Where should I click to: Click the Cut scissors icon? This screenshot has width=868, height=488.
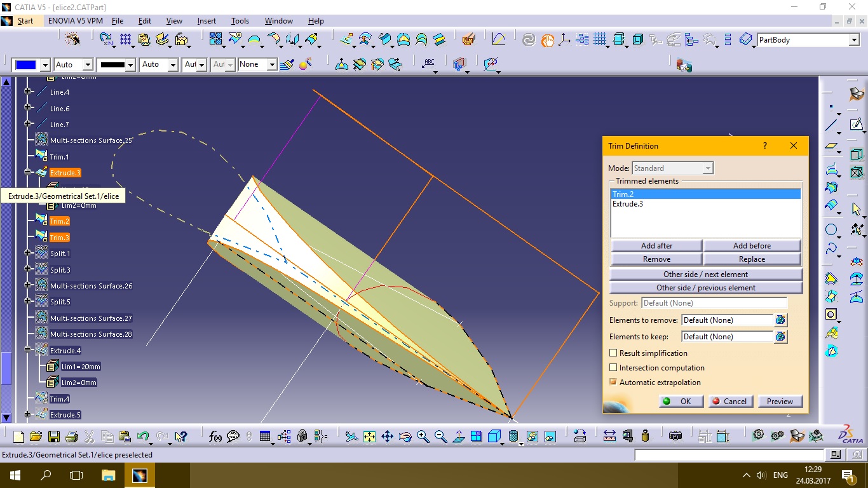[89, 437]
